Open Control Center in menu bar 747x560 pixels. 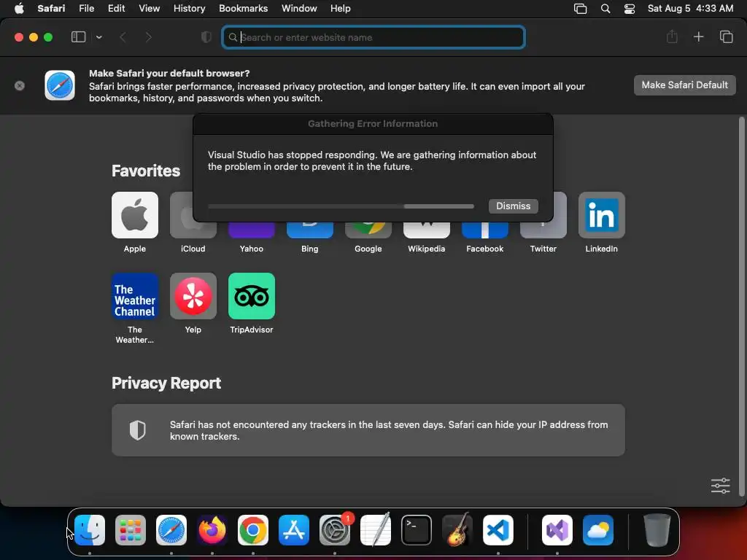[x=630, y=9]
